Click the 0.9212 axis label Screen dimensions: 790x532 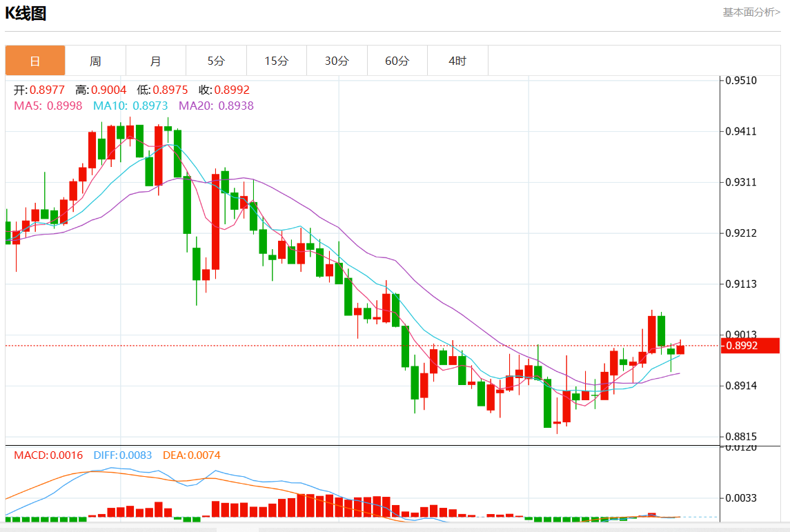coord(740,233)
